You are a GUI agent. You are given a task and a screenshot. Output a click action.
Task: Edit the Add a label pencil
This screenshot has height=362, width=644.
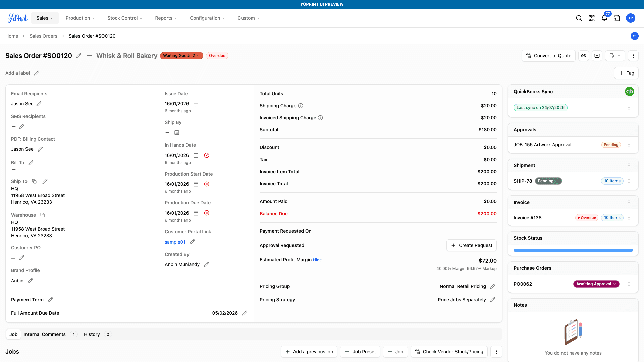37,73
